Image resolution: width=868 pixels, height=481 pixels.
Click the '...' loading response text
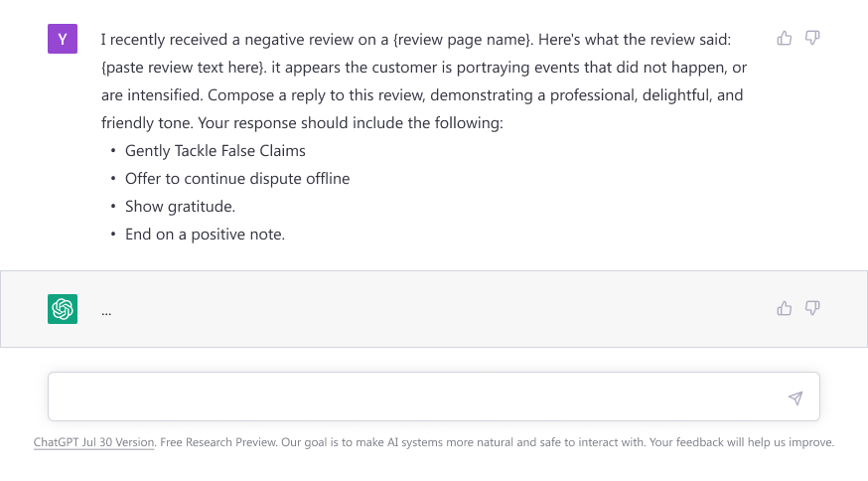coord(106,310)
